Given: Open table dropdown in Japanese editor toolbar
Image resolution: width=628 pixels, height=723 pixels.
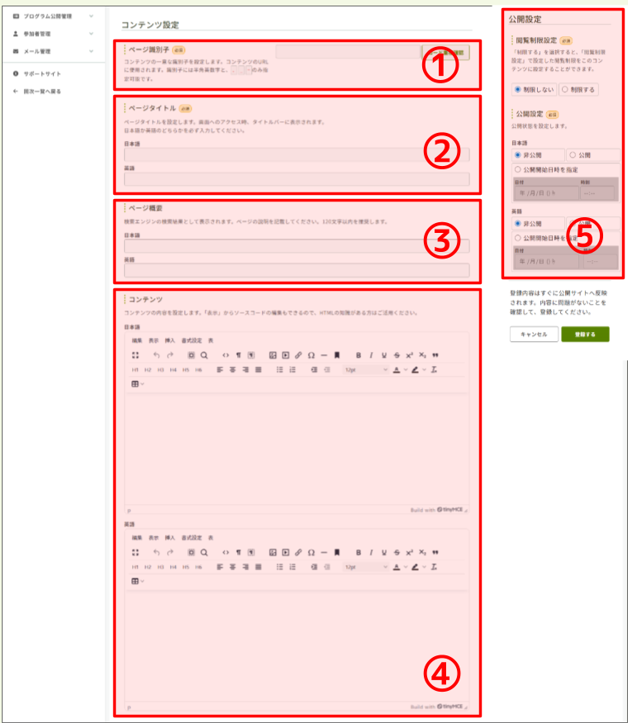Looking at the screenshot, I should 138,384.
